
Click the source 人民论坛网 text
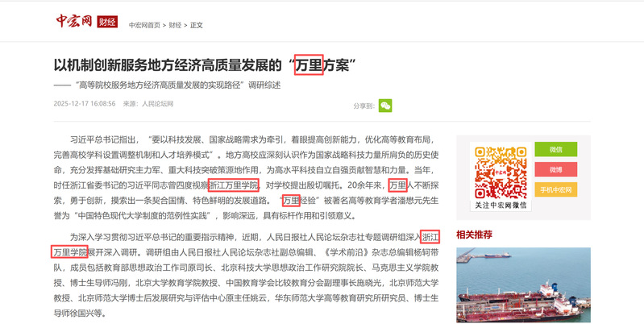[158, 103]
